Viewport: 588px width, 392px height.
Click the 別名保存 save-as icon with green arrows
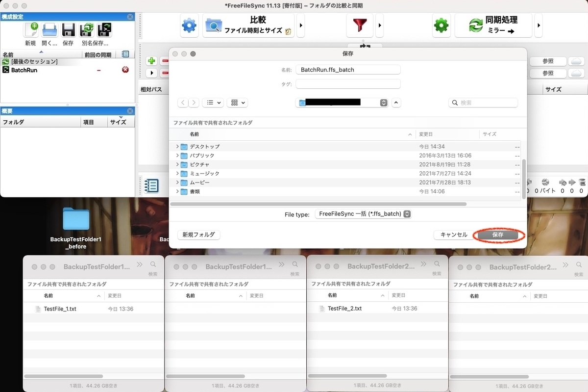click(x=87, y=29)
